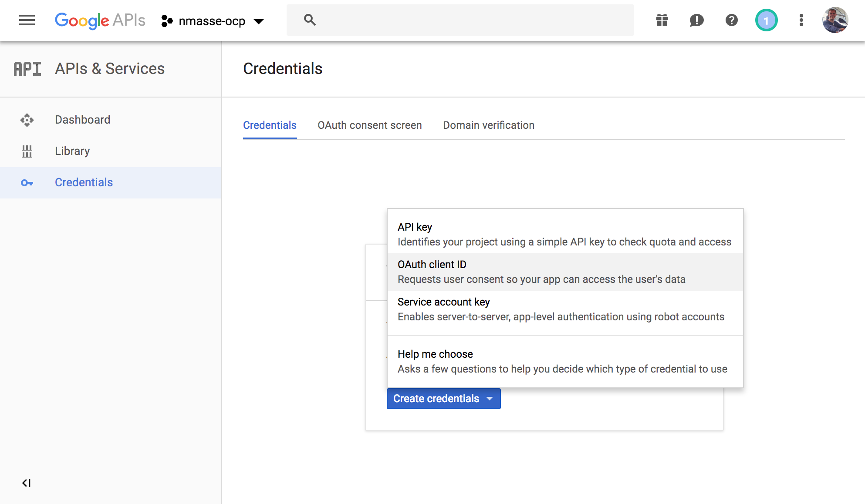The image size is (865, 504).
Task: Open the Dashboard from the sidebar
Action: (x=82, y=119)
